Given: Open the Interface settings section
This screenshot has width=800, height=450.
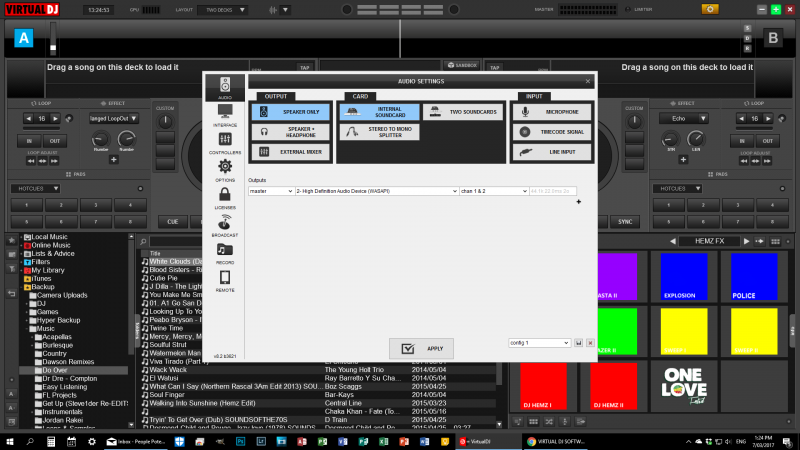Looking at the screenshot, I should (x=225, y=115).
